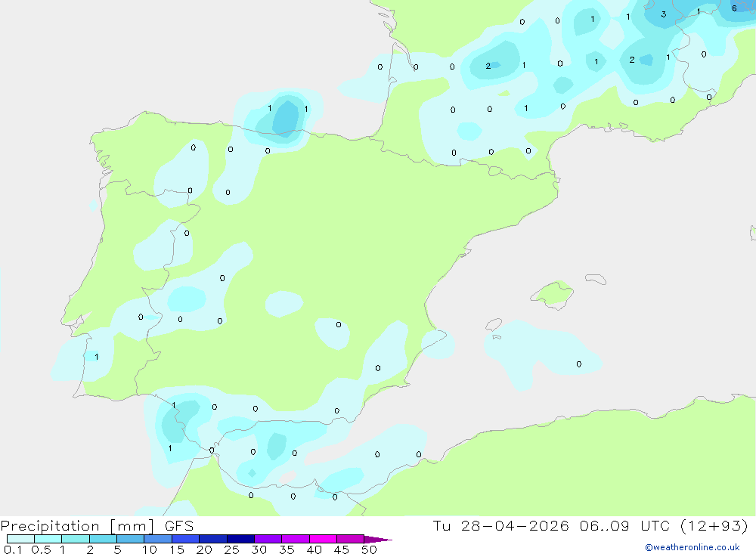Click the '40' legend scale label

point(314,549)
